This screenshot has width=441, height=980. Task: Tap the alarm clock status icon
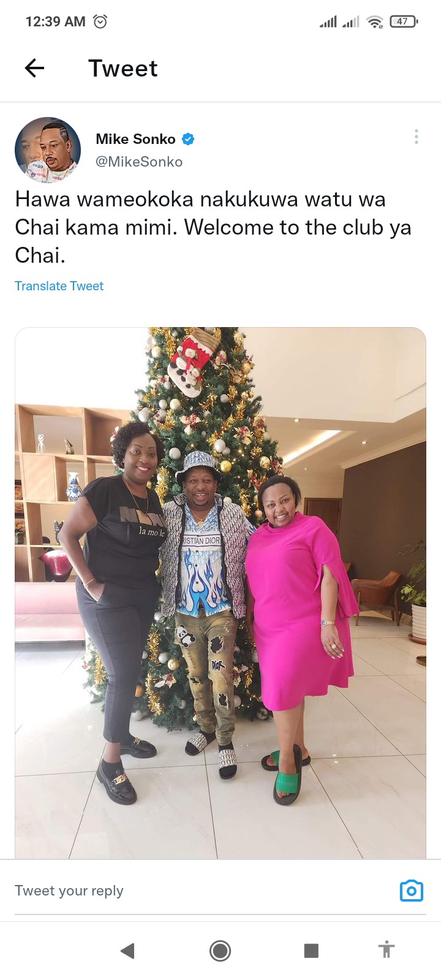pos(100,21)
